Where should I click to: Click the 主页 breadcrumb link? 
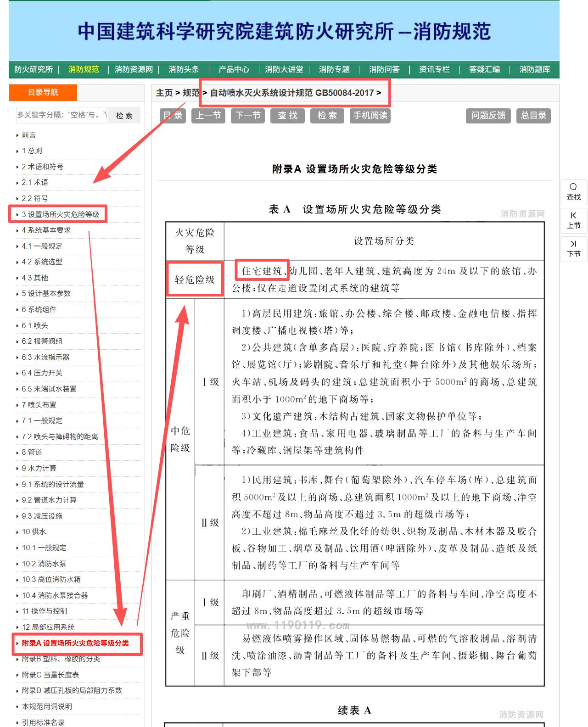[x=164, y=93]
